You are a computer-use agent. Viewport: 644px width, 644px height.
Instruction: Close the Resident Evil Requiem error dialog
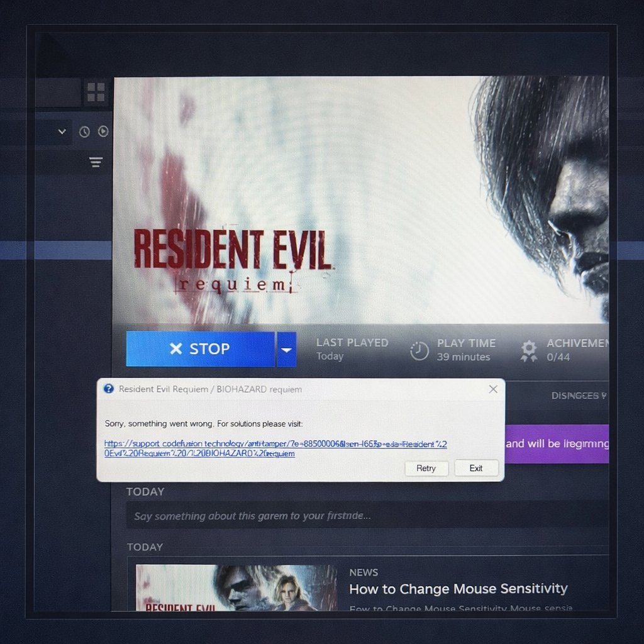pos(493,389)
